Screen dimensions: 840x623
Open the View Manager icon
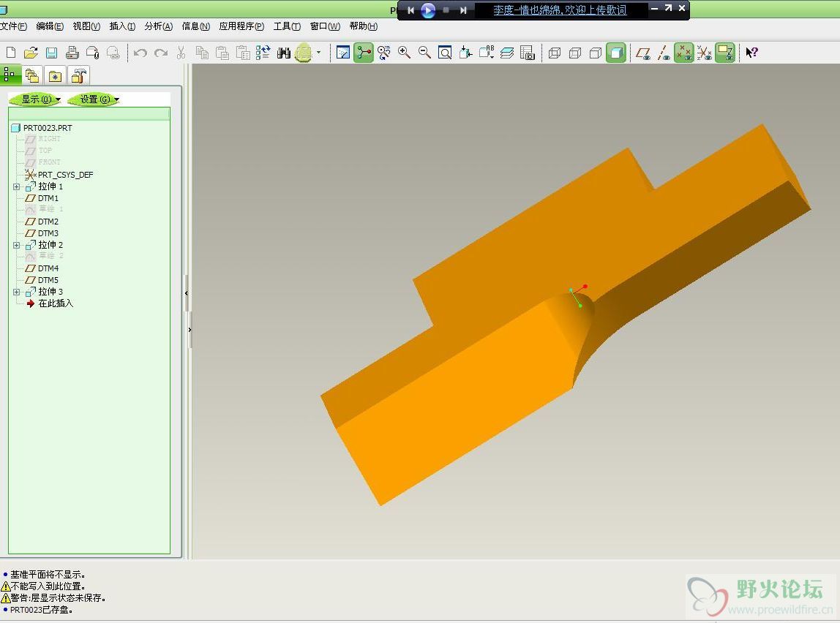[527, 53]
